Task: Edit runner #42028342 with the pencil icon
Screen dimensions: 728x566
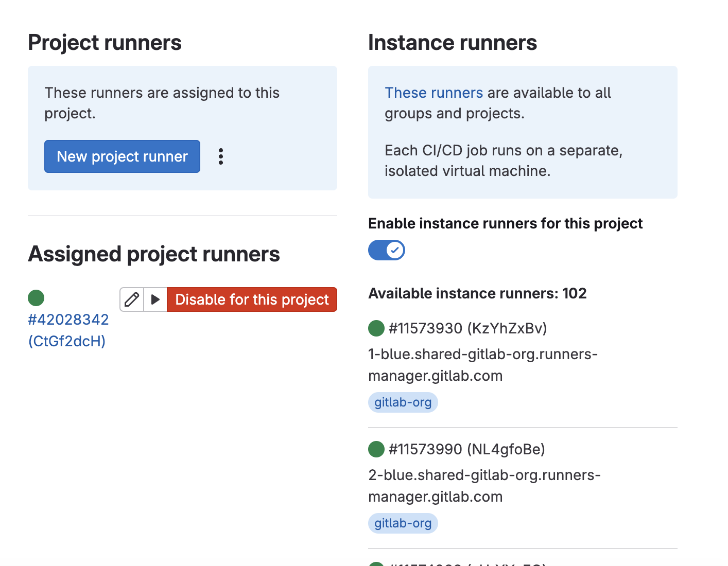Action: pyautogui.click(x=132, y=299)
